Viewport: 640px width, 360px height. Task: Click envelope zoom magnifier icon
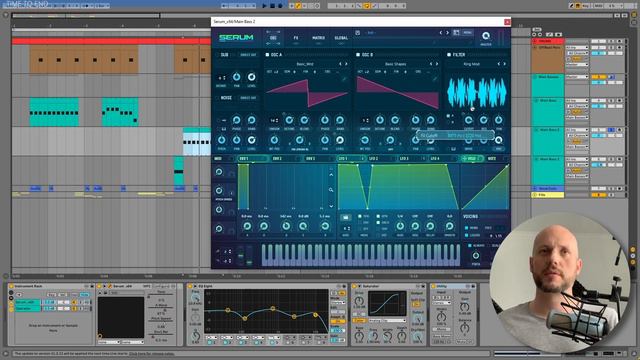[331, 190]
